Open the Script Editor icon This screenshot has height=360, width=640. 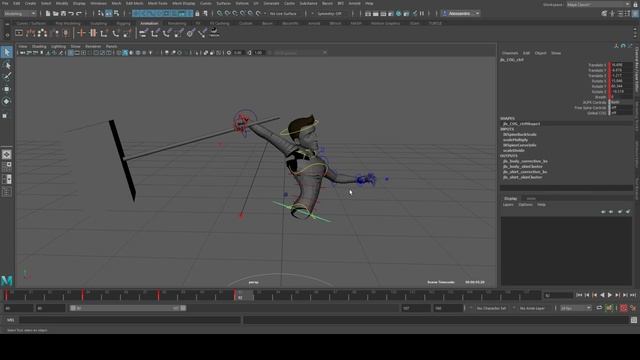[634, 320]
